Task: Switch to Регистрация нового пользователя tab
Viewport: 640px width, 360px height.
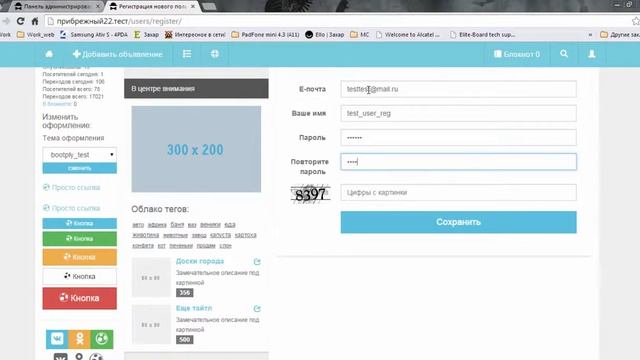Action: (x=152, y=7)
